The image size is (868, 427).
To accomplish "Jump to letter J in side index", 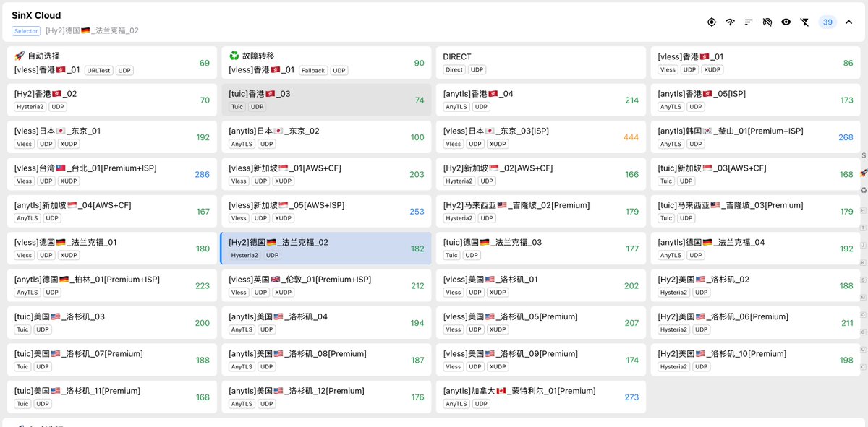I will tap(863, 244).
